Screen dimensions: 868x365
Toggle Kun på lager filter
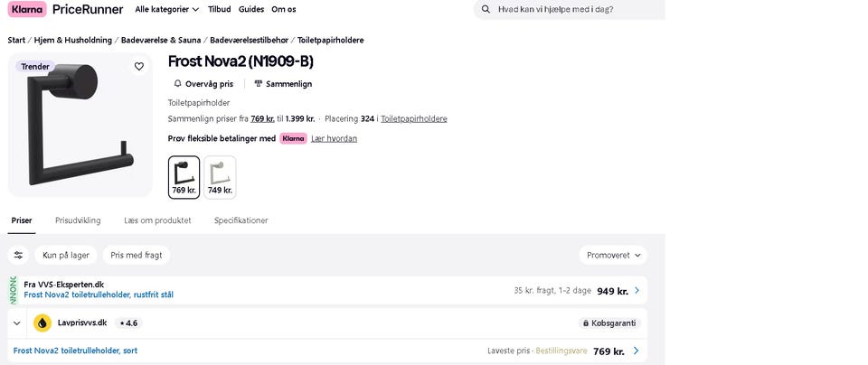66,255
